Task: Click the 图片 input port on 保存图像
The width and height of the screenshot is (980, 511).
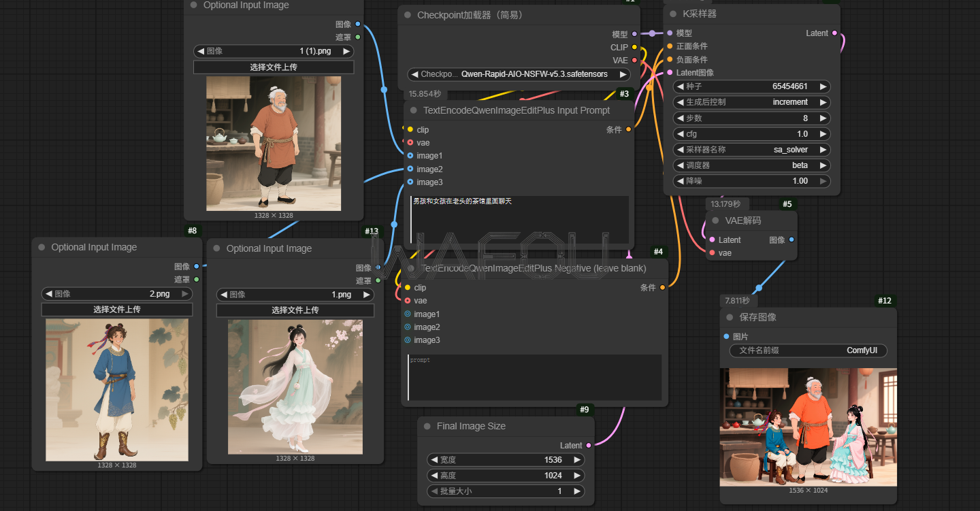Action: [x=726, y=336]
